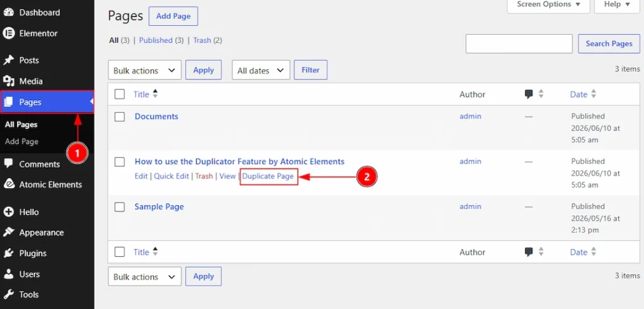Check the Duplicator Feature page checkbox

(x=119, y=162)
